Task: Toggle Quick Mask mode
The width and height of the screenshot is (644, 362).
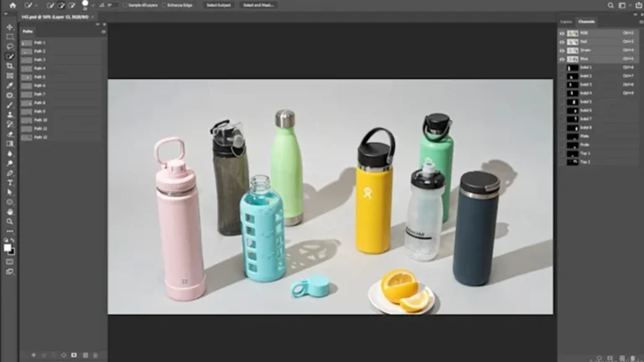Action: pos(10,261)
